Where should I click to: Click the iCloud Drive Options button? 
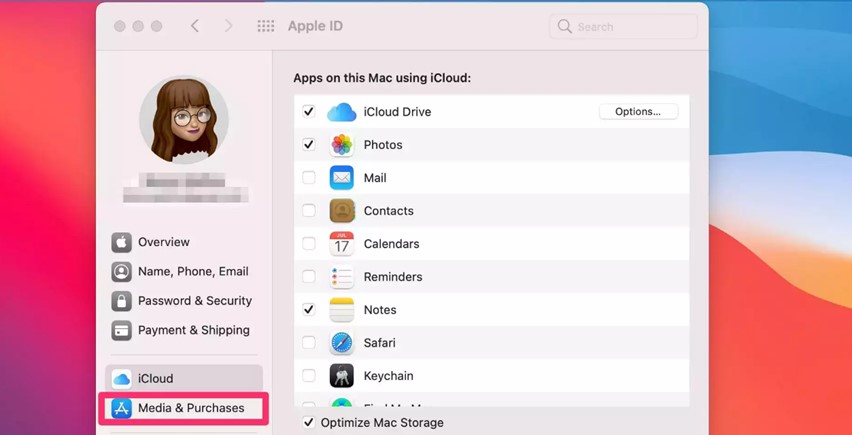coord(638,112)
